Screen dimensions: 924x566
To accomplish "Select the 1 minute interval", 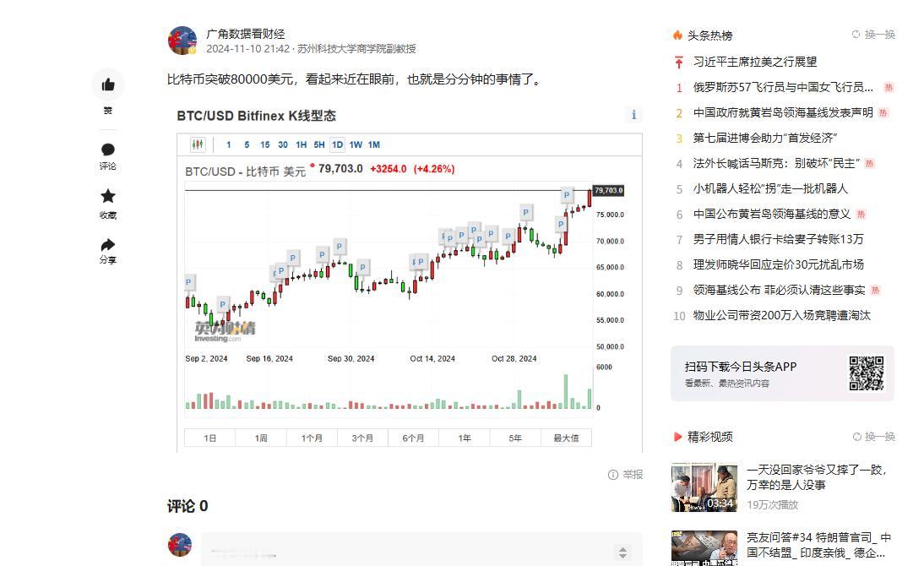I will click(229, 144).
